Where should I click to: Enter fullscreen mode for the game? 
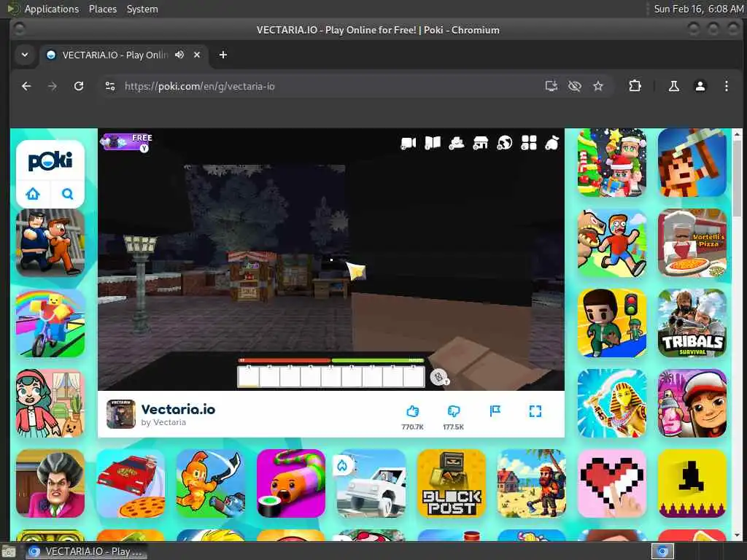click(x=535, y=411)
